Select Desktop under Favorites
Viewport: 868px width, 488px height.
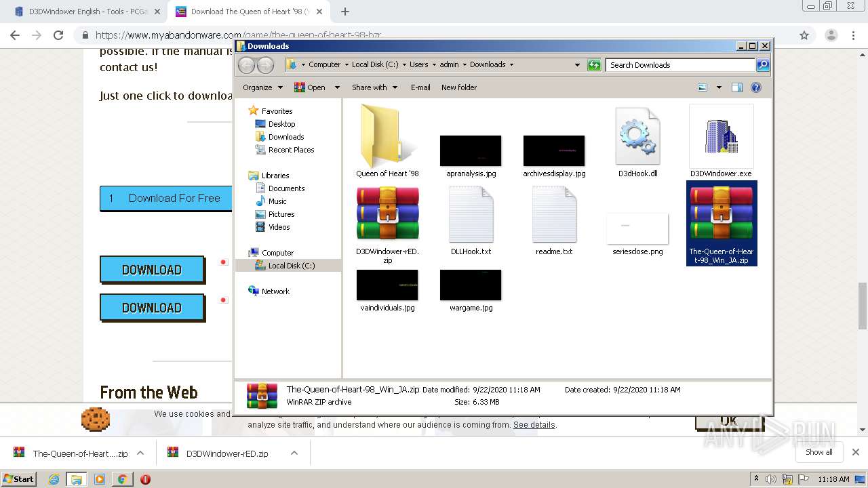(x=281, y=124)
